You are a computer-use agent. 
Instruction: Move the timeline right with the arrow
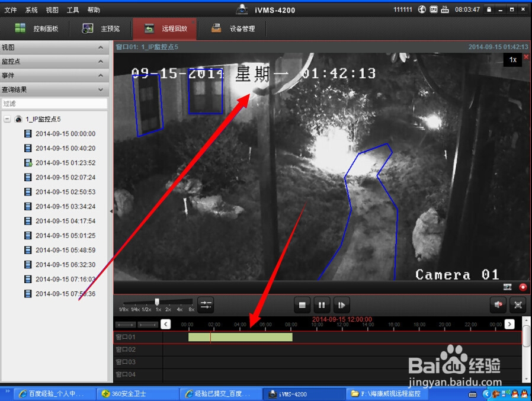point(509,325)
